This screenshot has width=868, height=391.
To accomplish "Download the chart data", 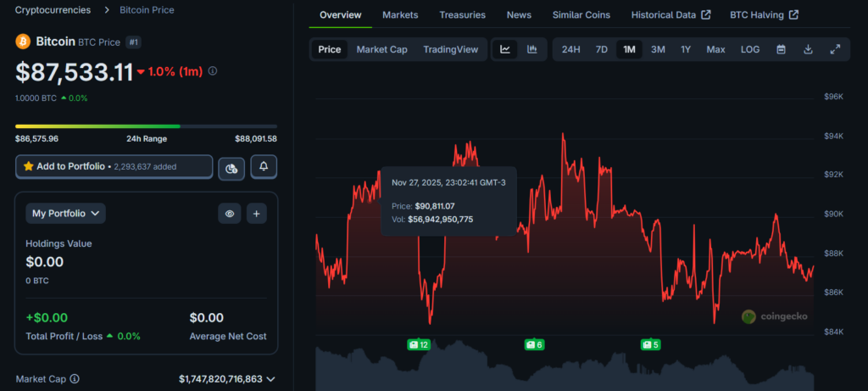I will 808,49.
